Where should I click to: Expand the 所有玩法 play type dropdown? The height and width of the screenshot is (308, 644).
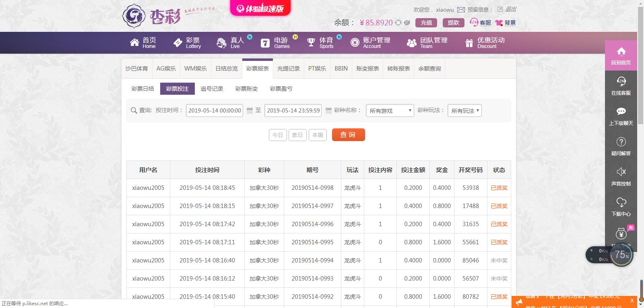[x=464, y=110]
